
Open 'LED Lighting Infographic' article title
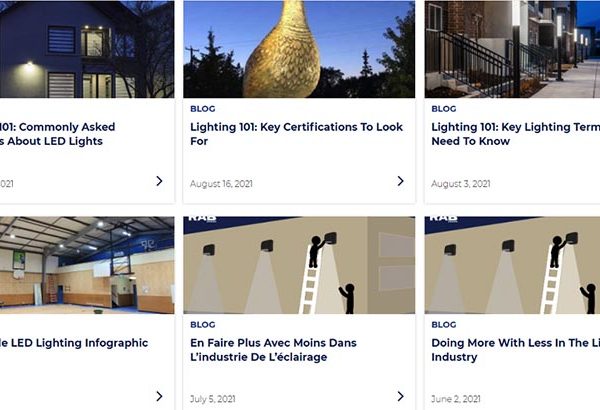pos(74,343)
